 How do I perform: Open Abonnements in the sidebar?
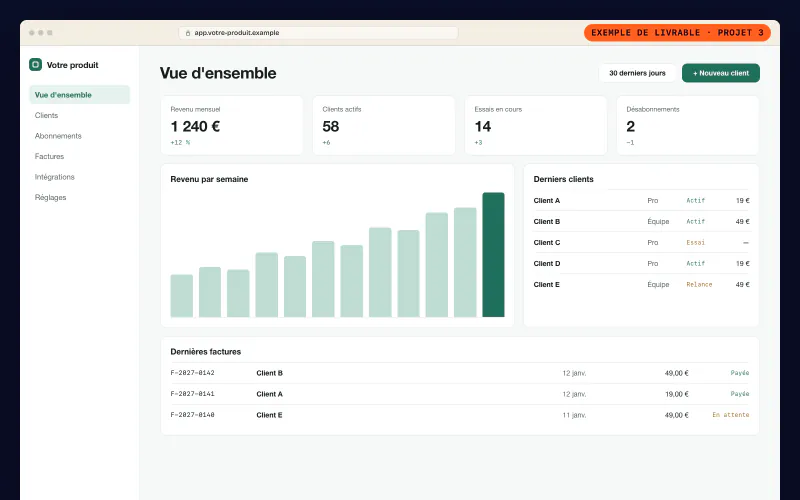(x=58, y=136)
